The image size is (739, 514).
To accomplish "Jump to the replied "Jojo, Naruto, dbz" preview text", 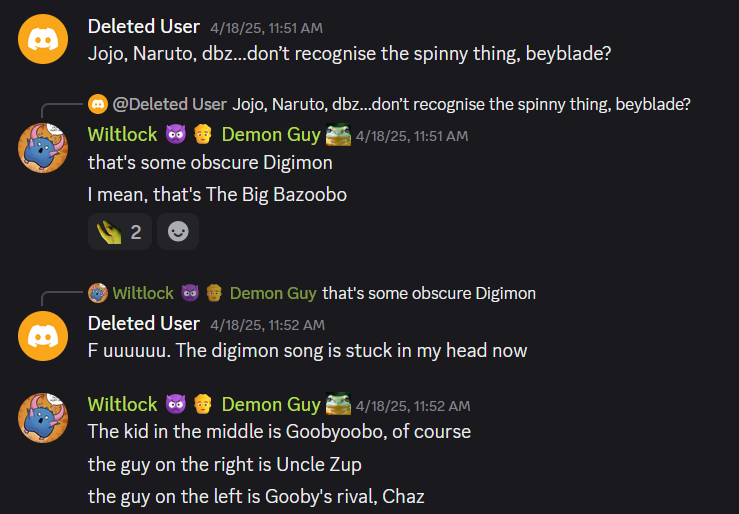I will (461, 104).
